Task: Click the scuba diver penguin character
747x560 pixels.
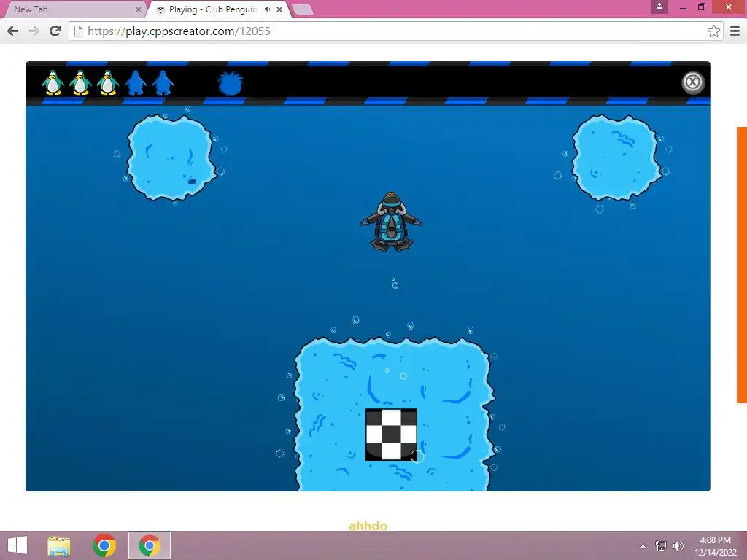Action: [391, 222]
